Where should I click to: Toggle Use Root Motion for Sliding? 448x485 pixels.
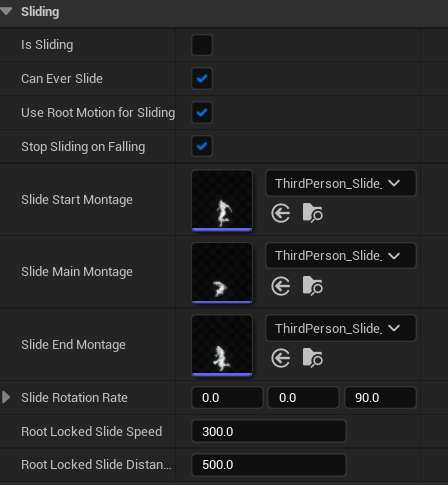coord(202,113)
